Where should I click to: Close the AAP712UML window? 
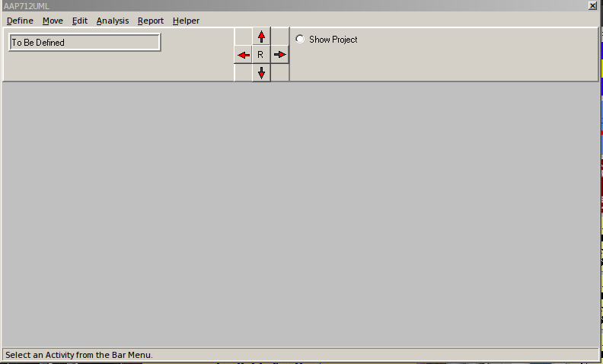pos(592,5)
